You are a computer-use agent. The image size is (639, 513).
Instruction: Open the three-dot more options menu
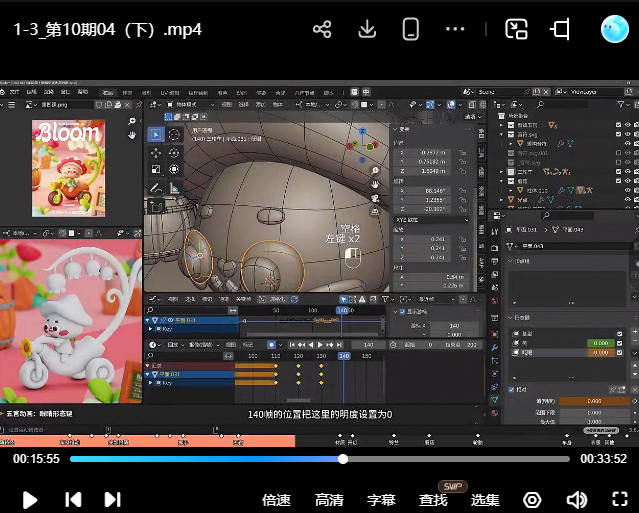(x=455, y=29)
